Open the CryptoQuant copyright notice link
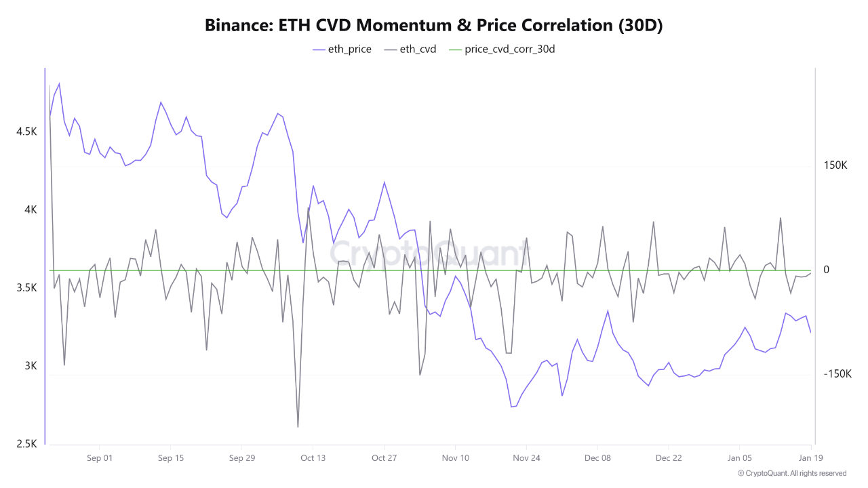 (791, 473)
